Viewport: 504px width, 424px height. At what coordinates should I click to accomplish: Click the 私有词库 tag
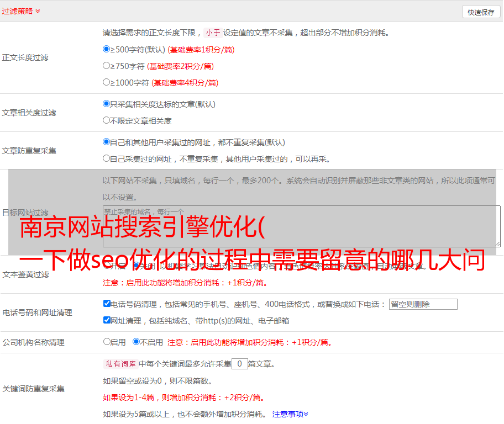pos(121,364)
